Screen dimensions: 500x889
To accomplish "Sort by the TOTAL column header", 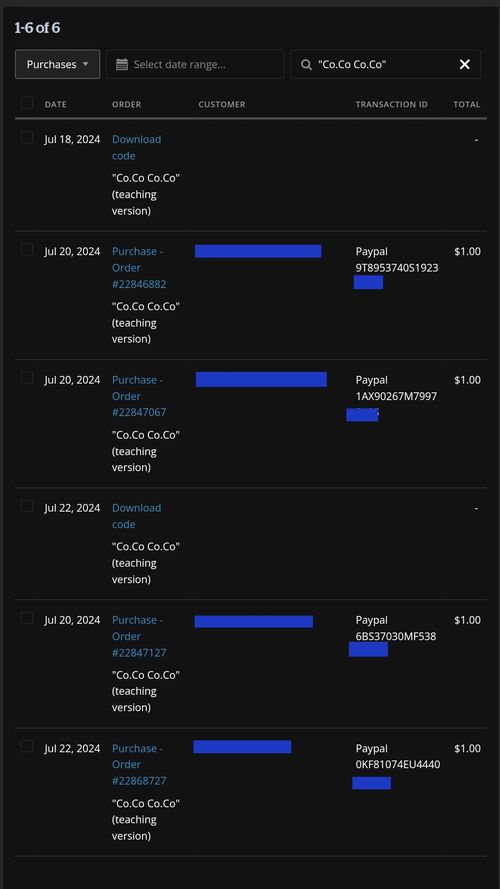I will coord(467,104).
